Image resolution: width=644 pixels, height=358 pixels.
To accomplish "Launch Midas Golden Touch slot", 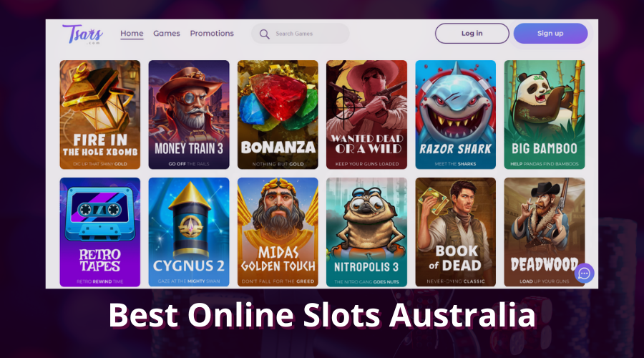I will [x=278, y=232].
